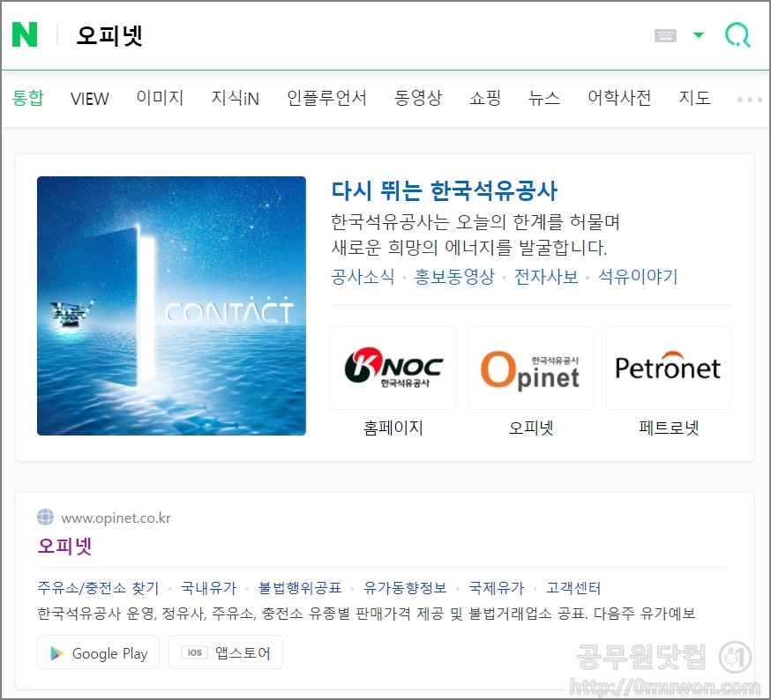Open the 이미지 tab

pyautogui.click(x=160, y=98)
